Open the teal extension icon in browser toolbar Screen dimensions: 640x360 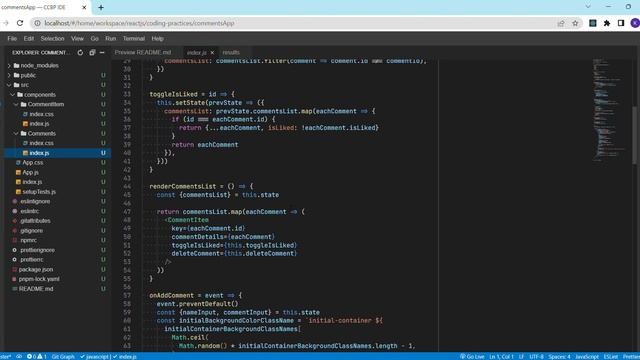[x=593, y=23]
